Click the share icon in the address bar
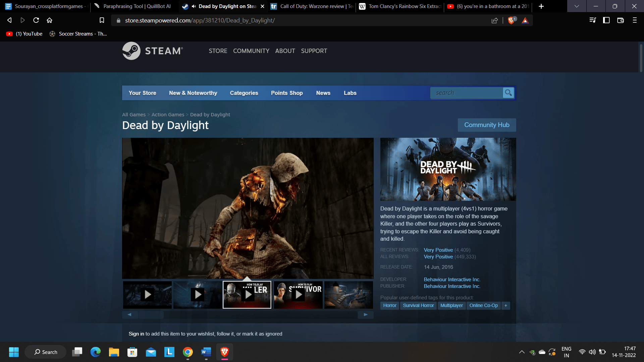Image resolution: width=644 pixels, height=362 pixels. [x=495, y=20]
